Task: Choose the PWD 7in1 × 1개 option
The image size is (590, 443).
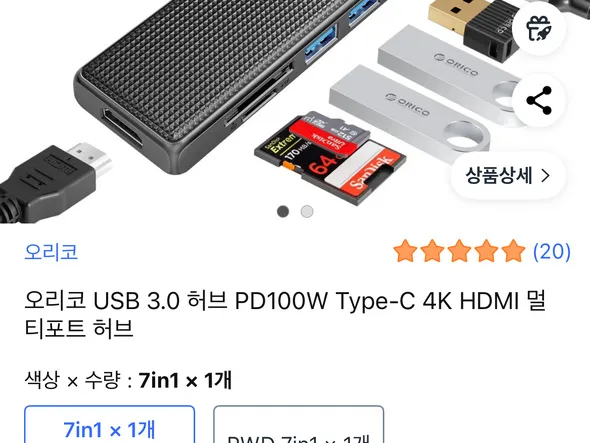Action: [x=299, y=425]
